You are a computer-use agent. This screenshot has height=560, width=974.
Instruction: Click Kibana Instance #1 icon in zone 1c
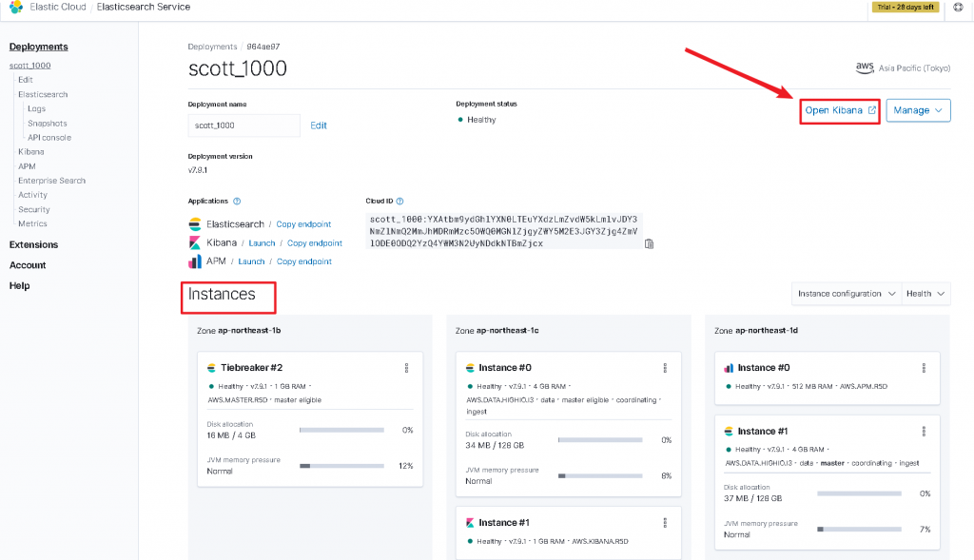coord(470,523)
